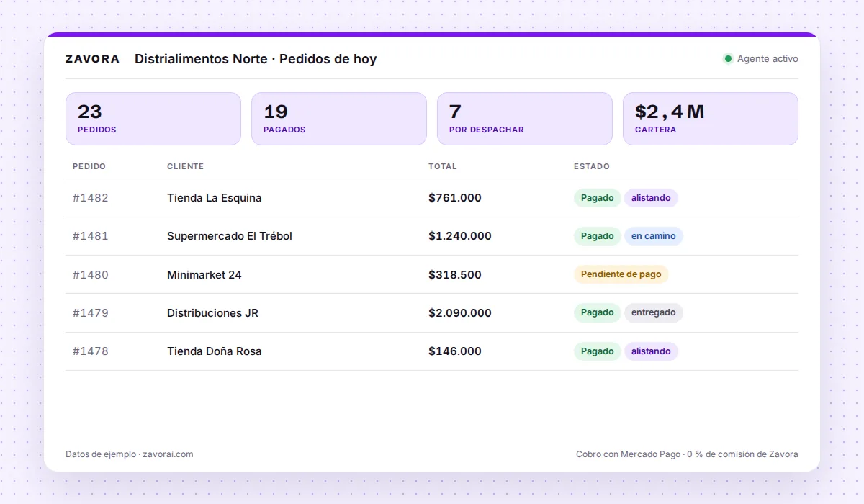Image resolution: width=864 pixels, height=504 pixels.
Task: Click the PEDIDO column header
Action: pos(89,166)
